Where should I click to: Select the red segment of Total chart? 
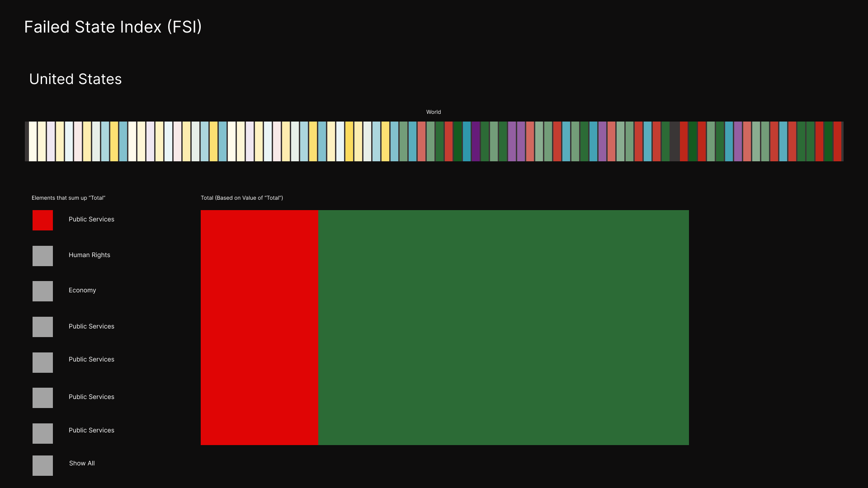[x=259, y=327]
